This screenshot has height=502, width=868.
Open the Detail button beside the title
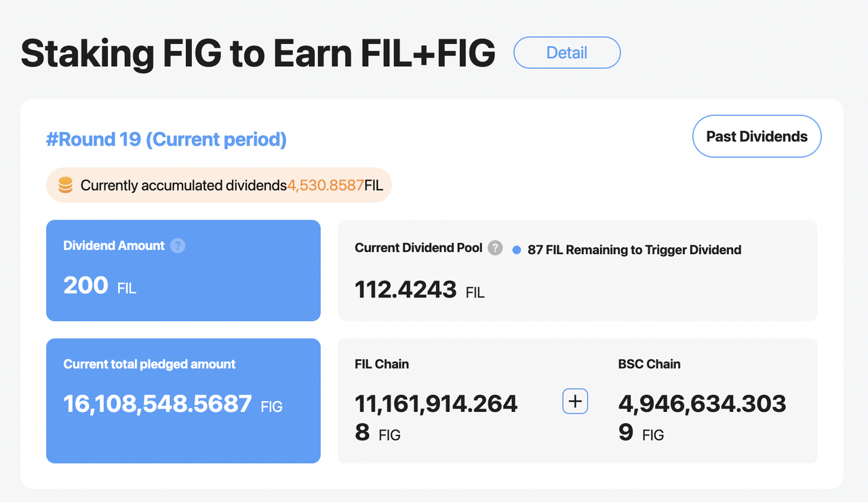point(567,53)
